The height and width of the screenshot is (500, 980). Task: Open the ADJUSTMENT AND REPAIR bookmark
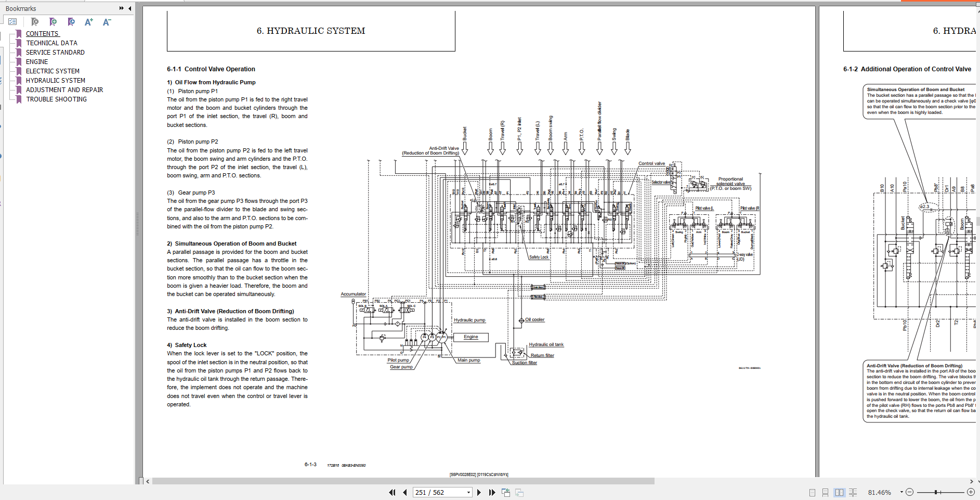tap(64, 90)
